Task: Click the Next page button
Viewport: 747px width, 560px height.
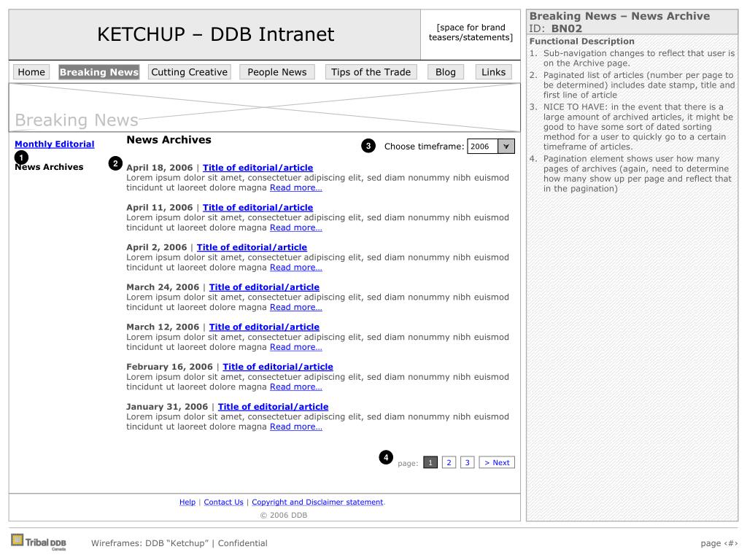Action: 497,462
